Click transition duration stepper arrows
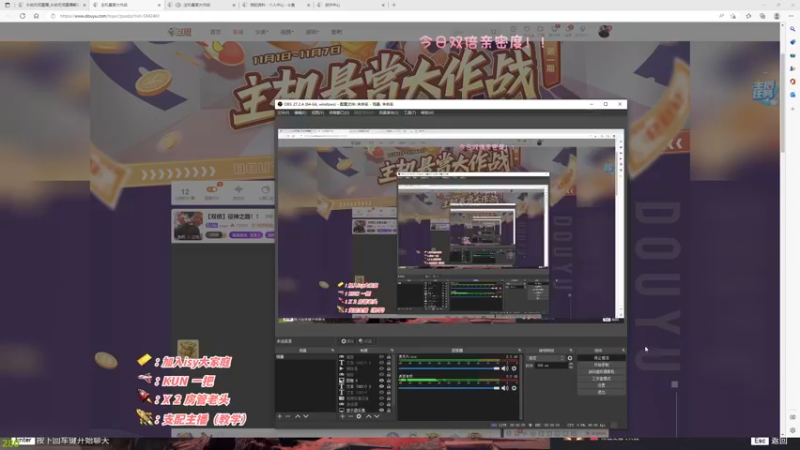Viewport: 800px width, 450px height. click(570, 366)
